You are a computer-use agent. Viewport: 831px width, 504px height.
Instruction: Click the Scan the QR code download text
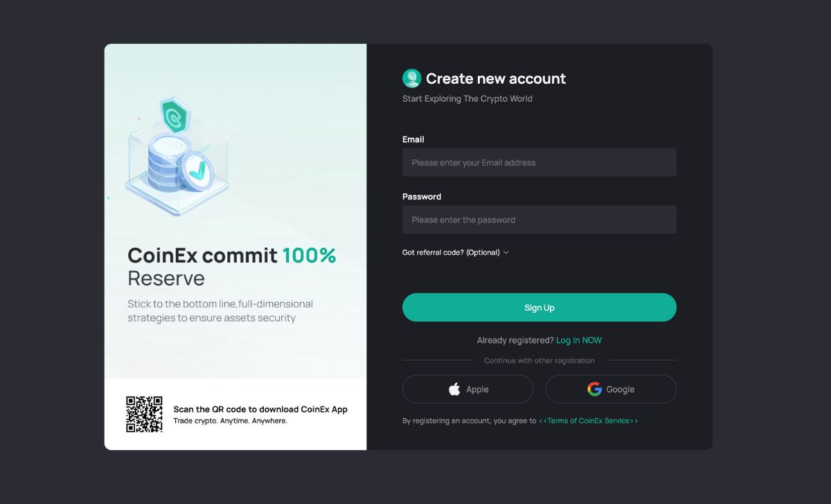click(x=260, y=409)
